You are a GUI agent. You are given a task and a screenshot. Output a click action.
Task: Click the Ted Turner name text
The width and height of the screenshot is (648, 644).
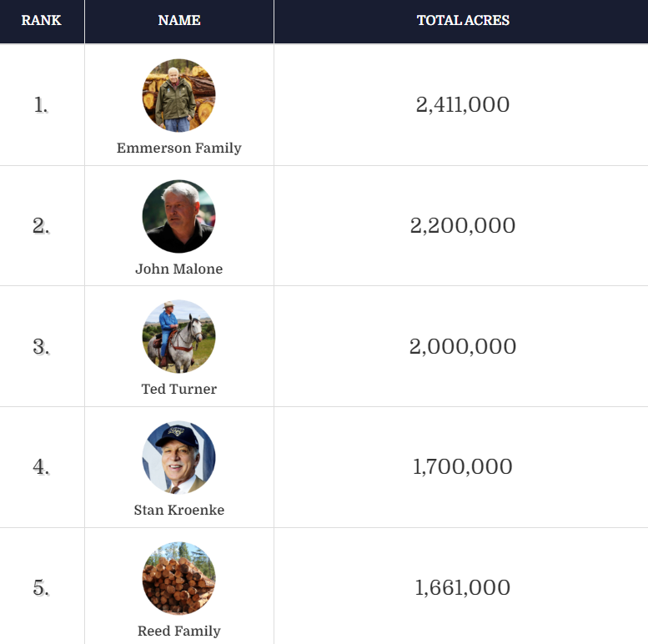click(179, 390)
